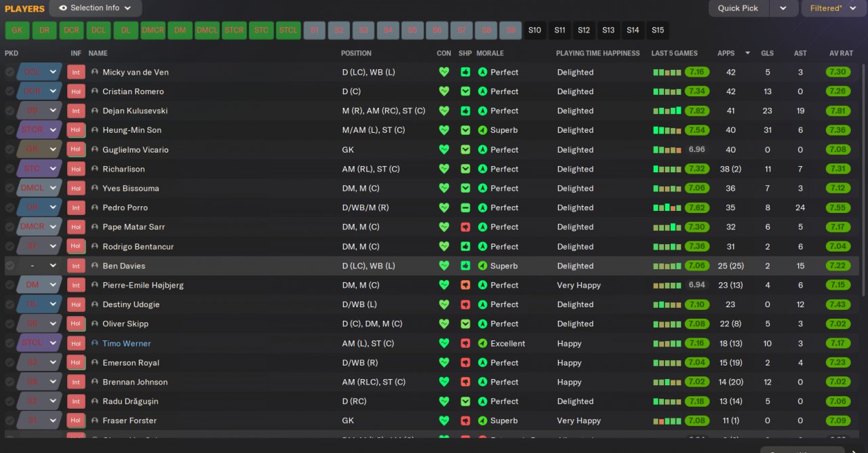Click Brennan Johnson's green heart condition icon
The width and height of the screenshot is (868, 453).
[444, 382]
